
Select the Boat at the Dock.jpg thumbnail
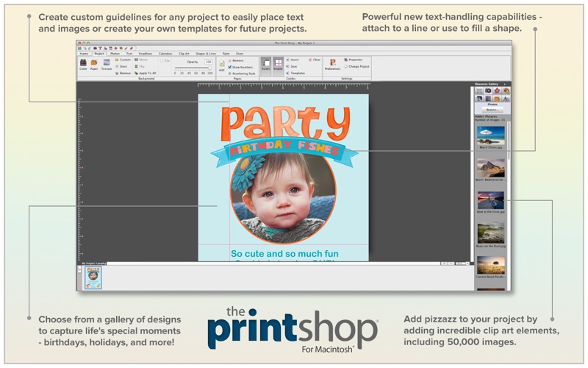(490, 200)
